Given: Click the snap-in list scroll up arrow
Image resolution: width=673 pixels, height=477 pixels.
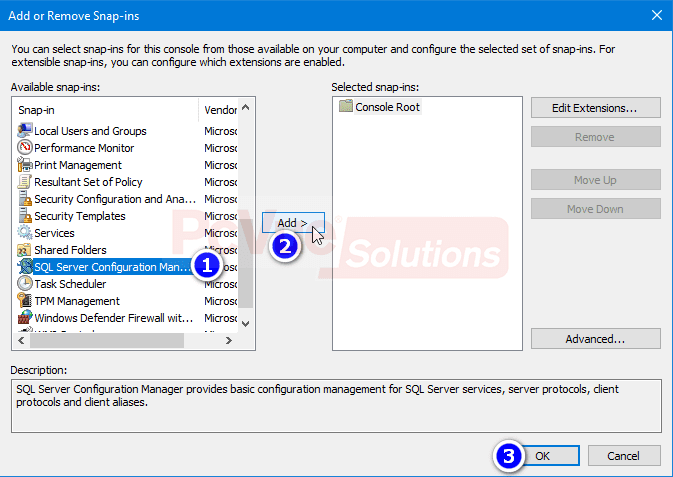Looking at the screenshot, I should [246, 107].
